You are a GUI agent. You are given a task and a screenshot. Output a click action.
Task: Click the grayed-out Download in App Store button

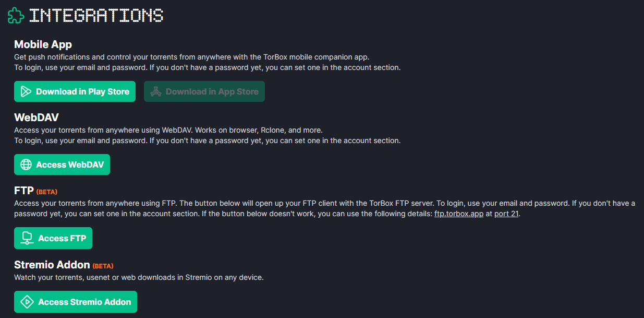(x=204, y=91)
